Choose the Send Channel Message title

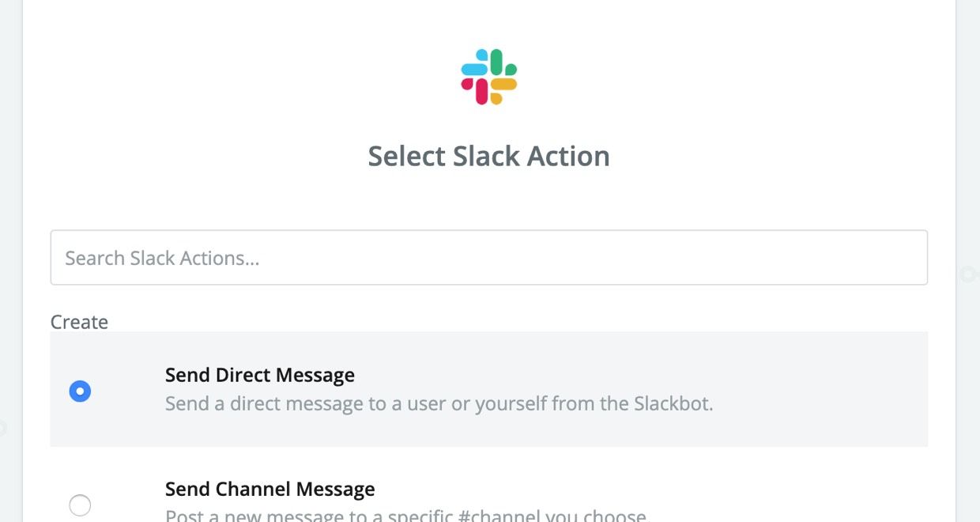(x=270, y=489)
